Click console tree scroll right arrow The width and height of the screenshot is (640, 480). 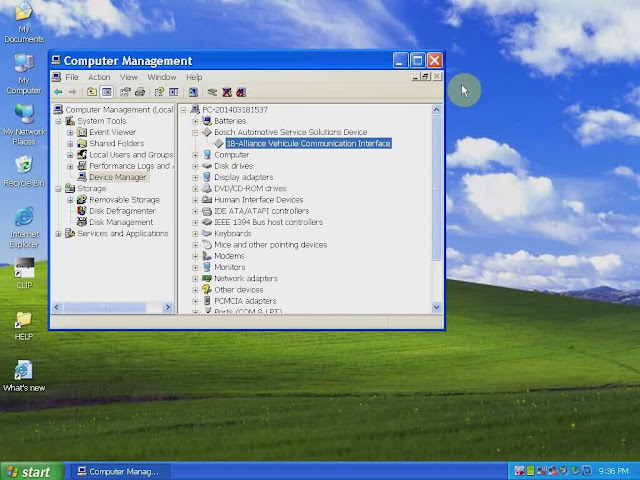pos(168,307)
